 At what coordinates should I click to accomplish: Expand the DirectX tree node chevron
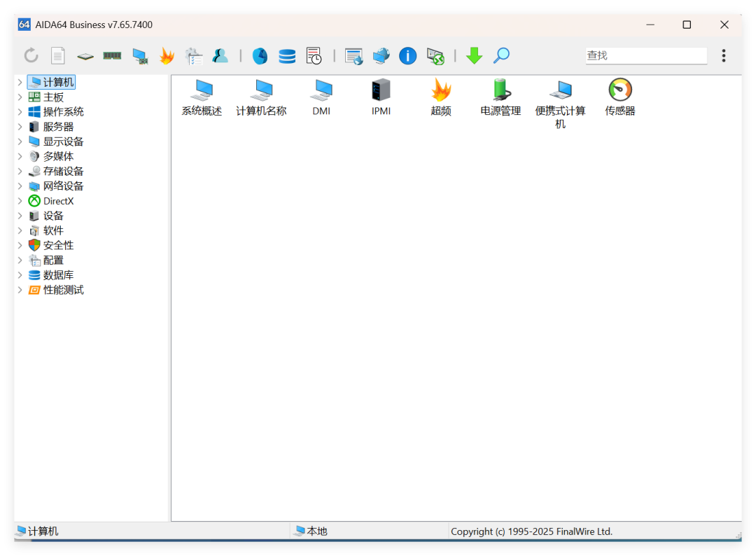click(x=20, y=201)
